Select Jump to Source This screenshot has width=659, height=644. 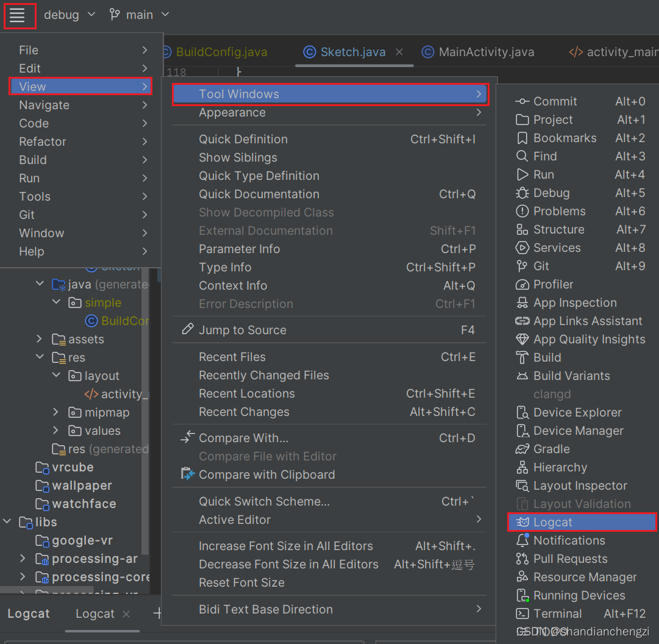(x=329, y=331)
